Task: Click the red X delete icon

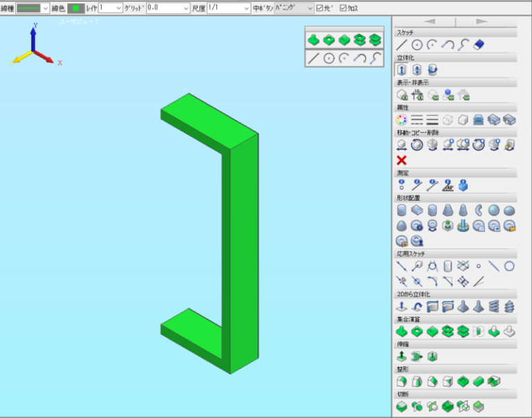Action: [401, 160]
